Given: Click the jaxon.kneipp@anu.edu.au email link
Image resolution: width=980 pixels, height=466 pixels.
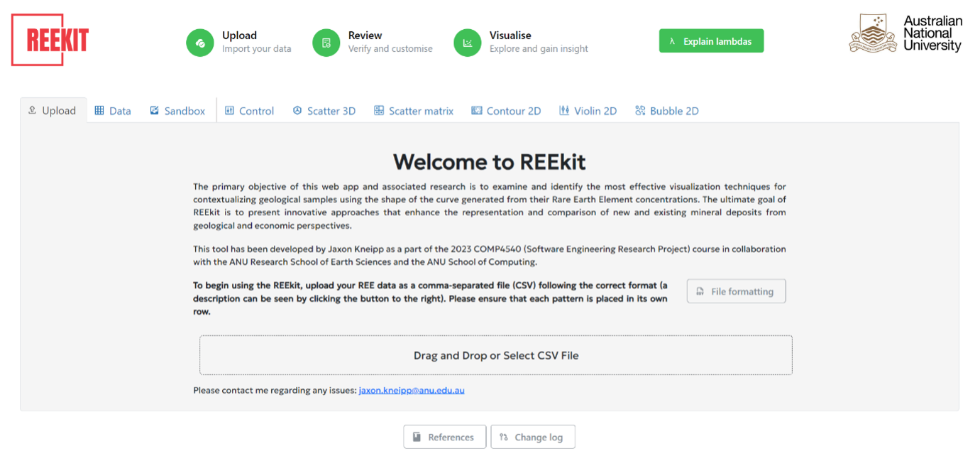Looking at the screenshot, I should pos(412,391).
